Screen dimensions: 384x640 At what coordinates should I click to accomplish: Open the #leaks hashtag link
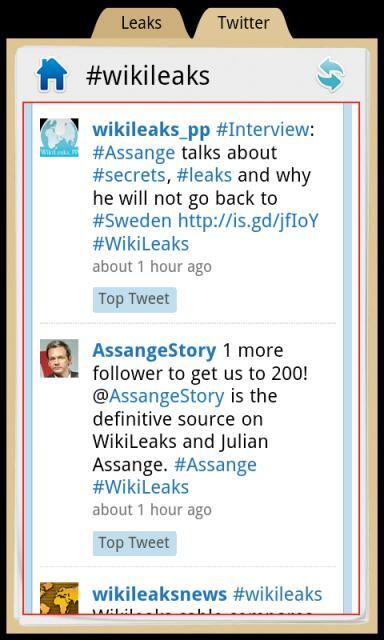click(x=204, y=176)
